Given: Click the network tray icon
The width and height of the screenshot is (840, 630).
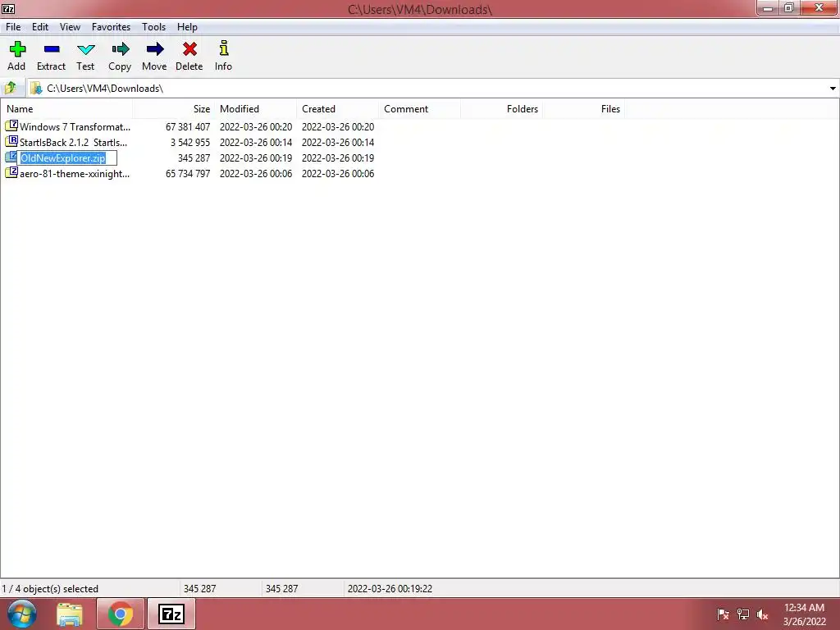Looking at the screenshot, I should click(x=743, y=614).
